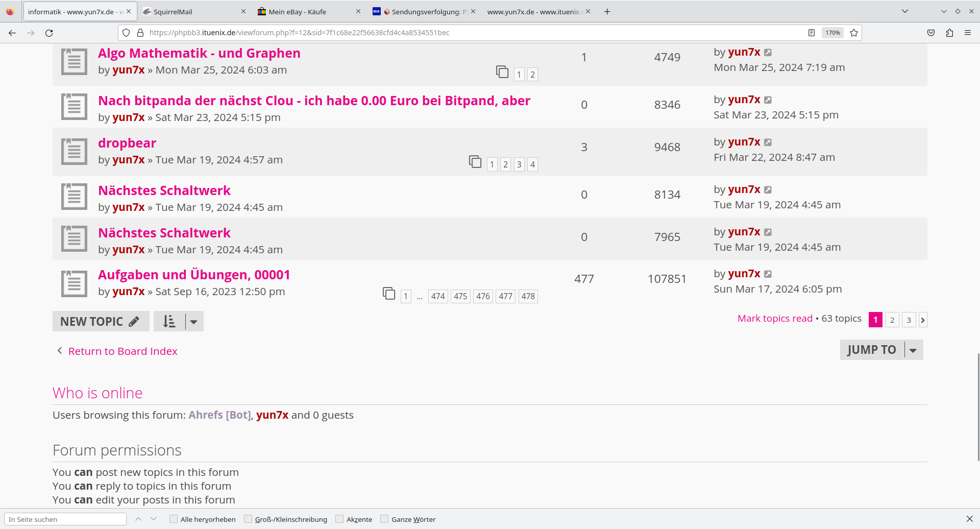Go to last post of dropbear topic
Image resolution: width=980 pixels, height=529 pixels.
(768, 142)
